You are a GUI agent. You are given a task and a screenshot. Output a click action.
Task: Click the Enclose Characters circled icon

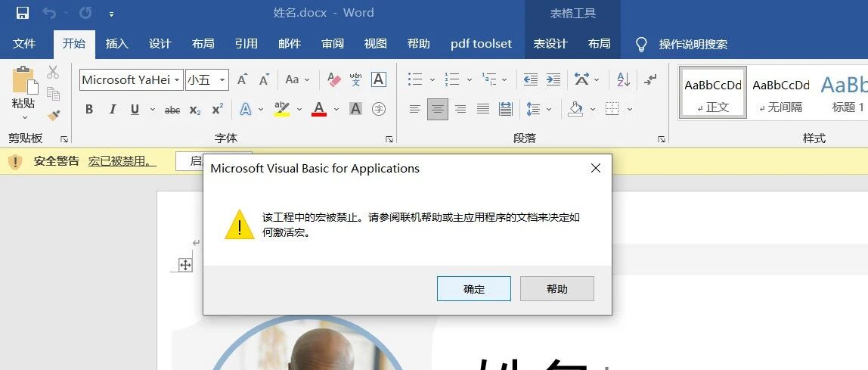point(379,109)
